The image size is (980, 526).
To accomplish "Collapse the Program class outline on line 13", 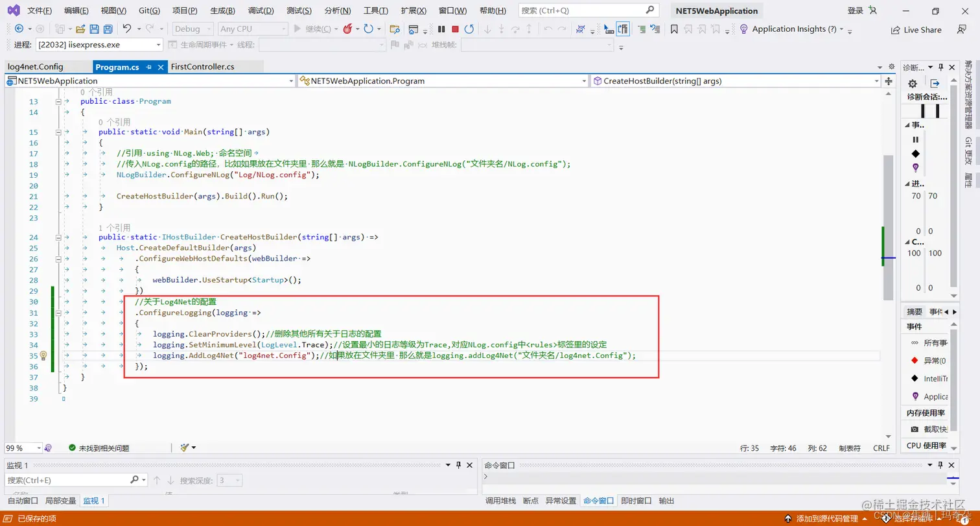I will pos(58,101).
